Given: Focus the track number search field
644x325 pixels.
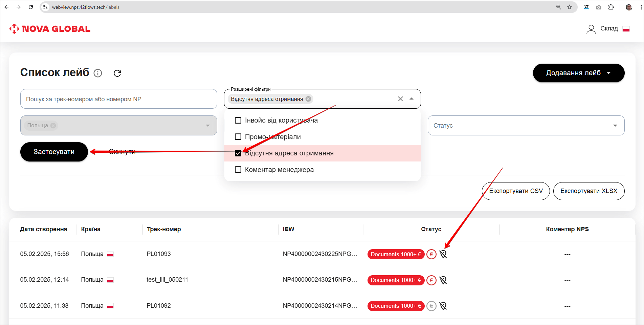Looking at the screenshot, I should coord(118,99).
